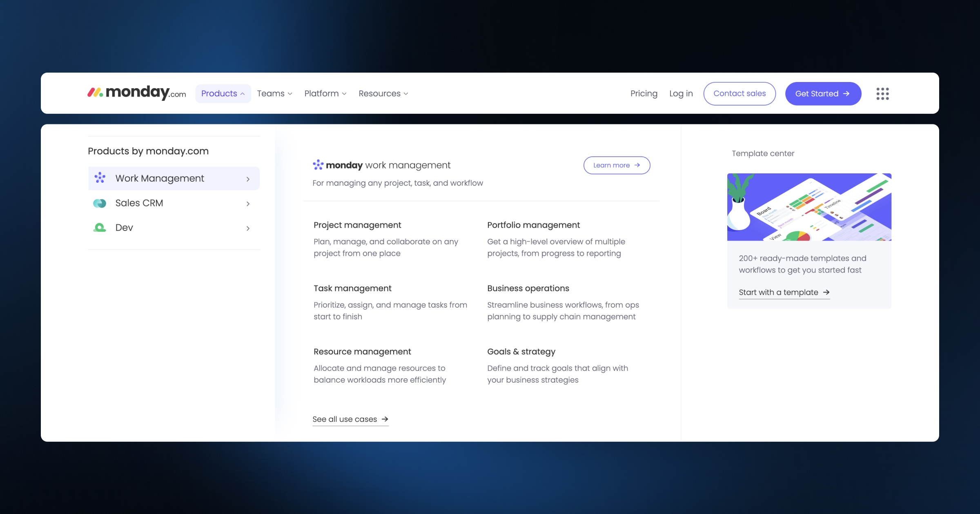Image resolution: width=980 pixels, height=514 pixels.
Task: Click the Sales CRM product icon
Action: (99, 203)
